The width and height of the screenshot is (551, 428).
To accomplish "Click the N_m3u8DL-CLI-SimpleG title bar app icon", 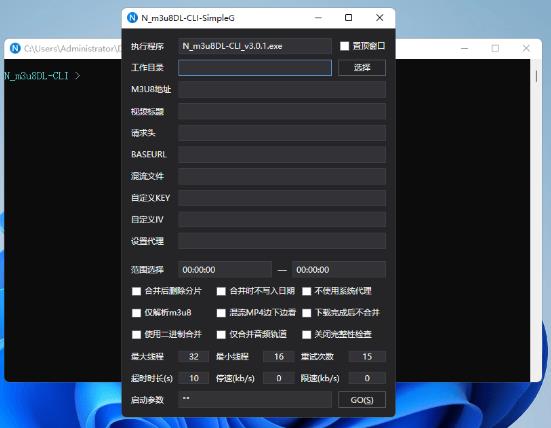I will point(132,18).
